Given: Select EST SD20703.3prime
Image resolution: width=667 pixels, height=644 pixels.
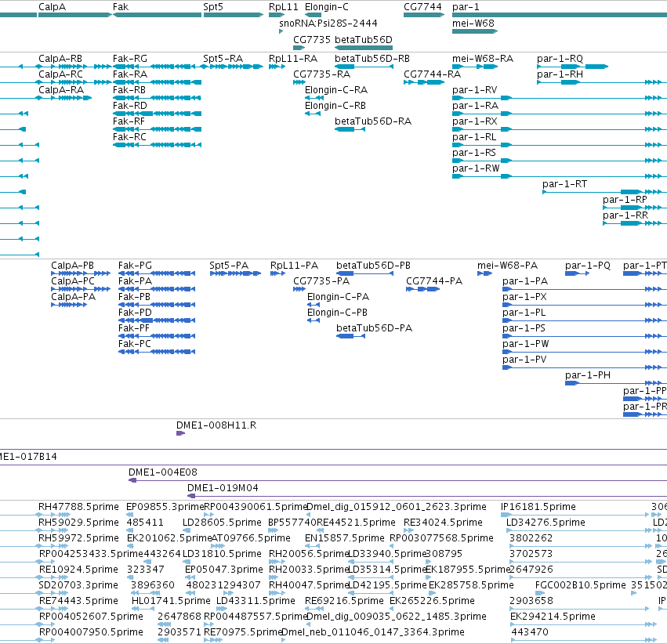Looking at the screenshot, I should [78, 585].
